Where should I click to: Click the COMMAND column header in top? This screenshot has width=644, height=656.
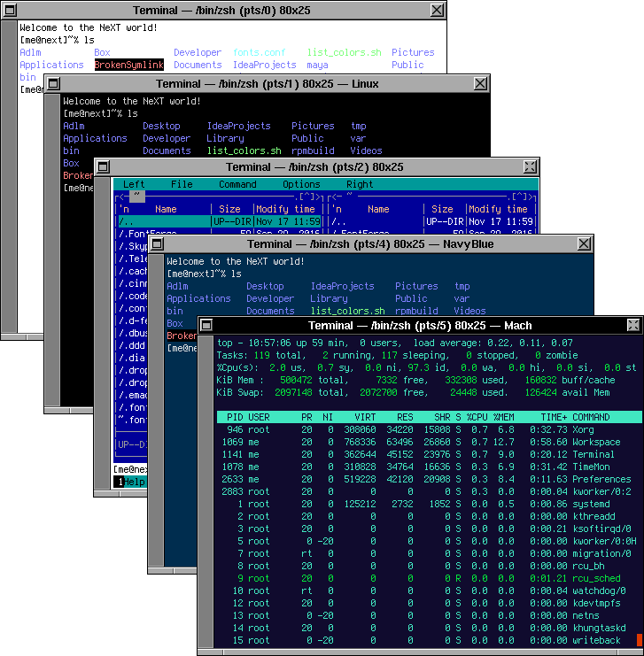tap(591, 417)
